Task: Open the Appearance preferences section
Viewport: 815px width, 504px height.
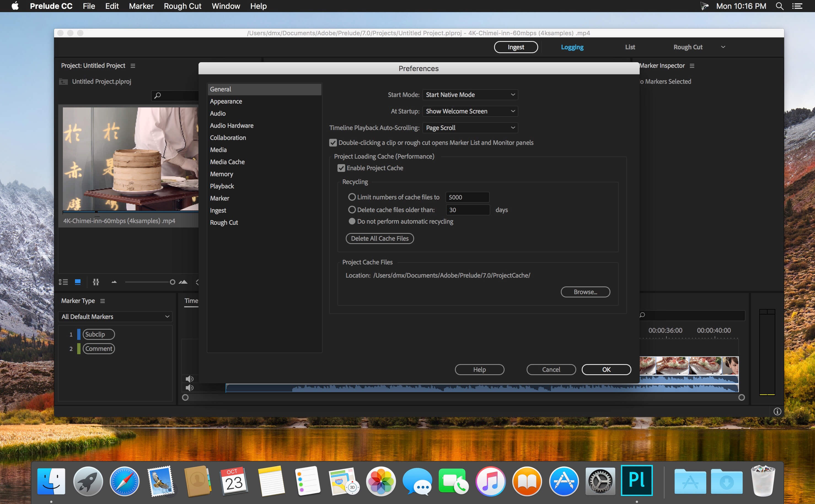Action: click(226, 101)
